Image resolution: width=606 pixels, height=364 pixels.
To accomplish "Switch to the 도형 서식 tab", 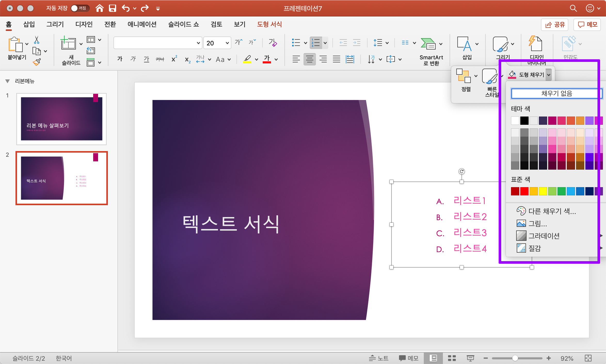I will click(269, 24).
